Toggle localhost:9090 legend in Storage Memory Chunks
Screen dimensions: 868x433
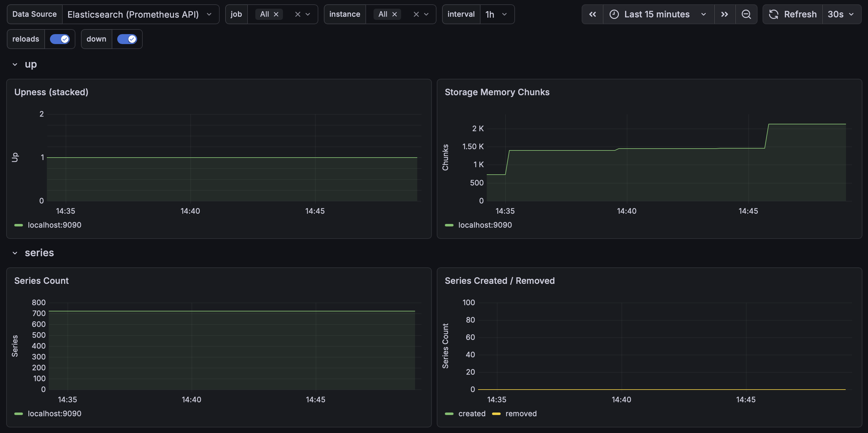point(485,225)
